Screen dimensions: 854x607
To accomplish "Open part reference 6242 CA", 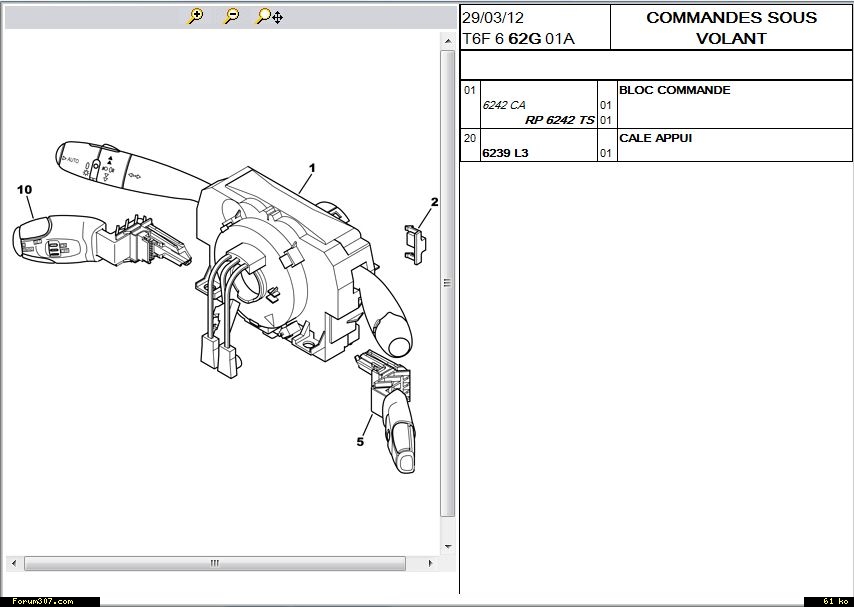I will pos(504,105).
